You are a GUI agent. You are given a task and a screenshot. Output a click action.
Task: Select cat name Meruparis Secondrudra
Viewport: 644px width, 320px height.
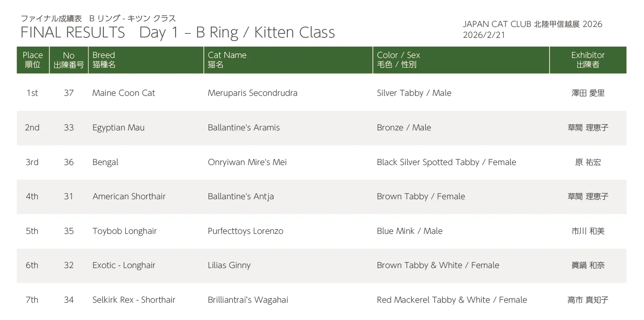click(x=252, y=93)
